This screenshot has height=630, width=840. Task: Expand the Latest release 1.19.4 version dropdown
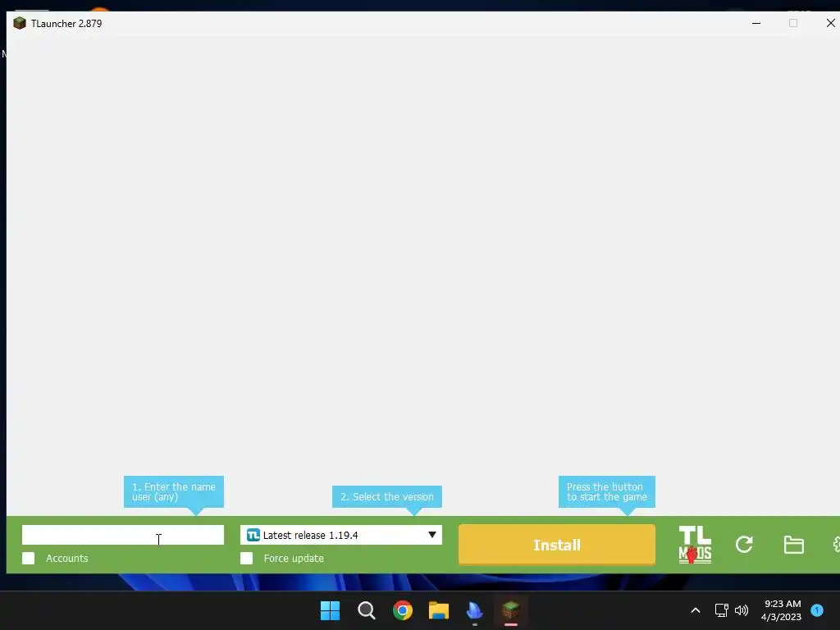[x=341, y=535]
